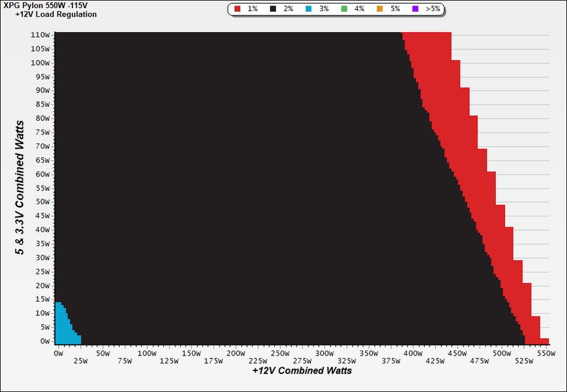Viewport: 567px width, 392px height.
Task: Click the 110W y-axis label
Action: click(40, 35)
